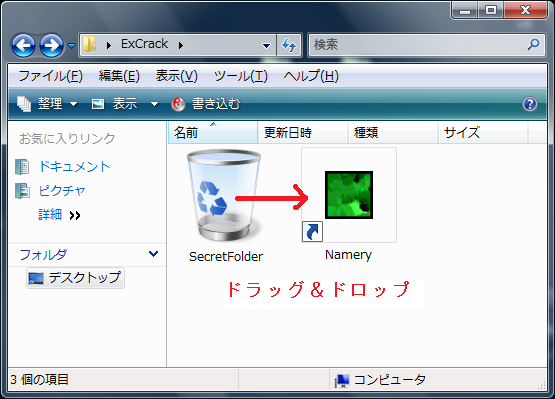Open the ヘルプ(H) menu
This screenshot has width=555, height=399.
click(311, 76)
